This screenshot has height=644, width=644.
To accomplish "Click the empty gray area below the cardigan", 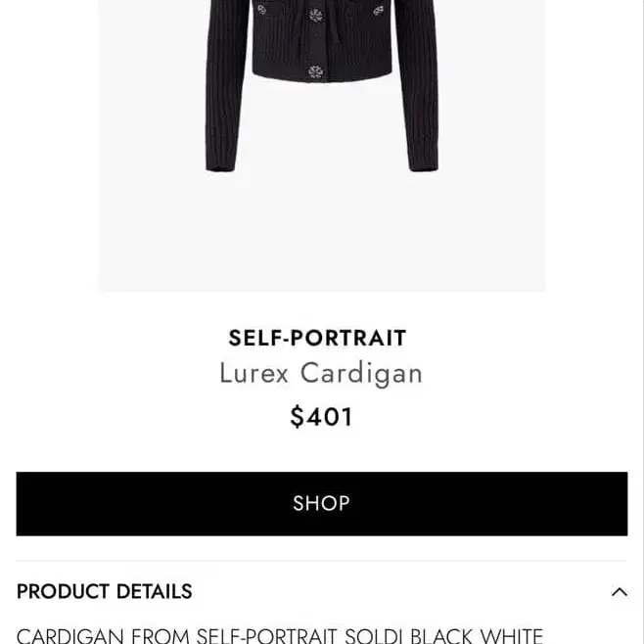I will [321, 235].
